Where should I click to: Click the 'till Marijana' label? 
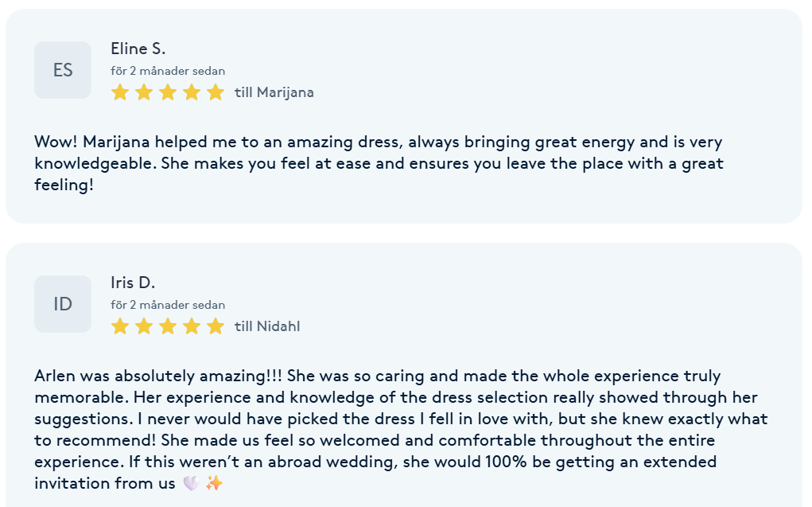[274, 92]
